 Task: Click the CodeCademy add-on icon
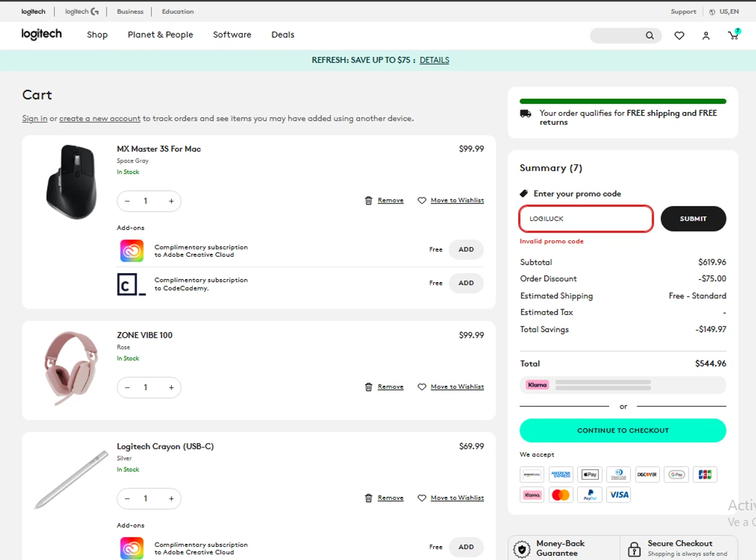coord(131,284)
